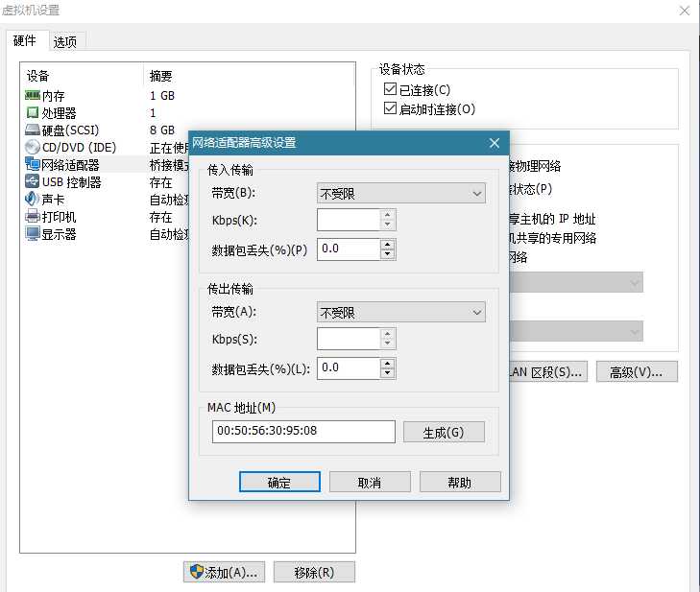Select the CD/DVD (IDE) disc icon
Image resolution: width=700 pixels, height=592 pixels.
(33, 147)
